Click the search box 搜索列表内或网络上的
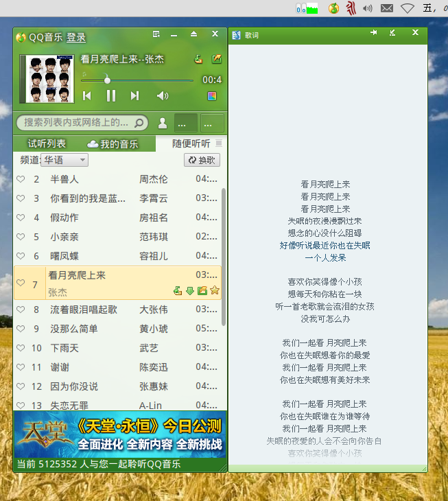The image size is (448, 501). (82, 123)
